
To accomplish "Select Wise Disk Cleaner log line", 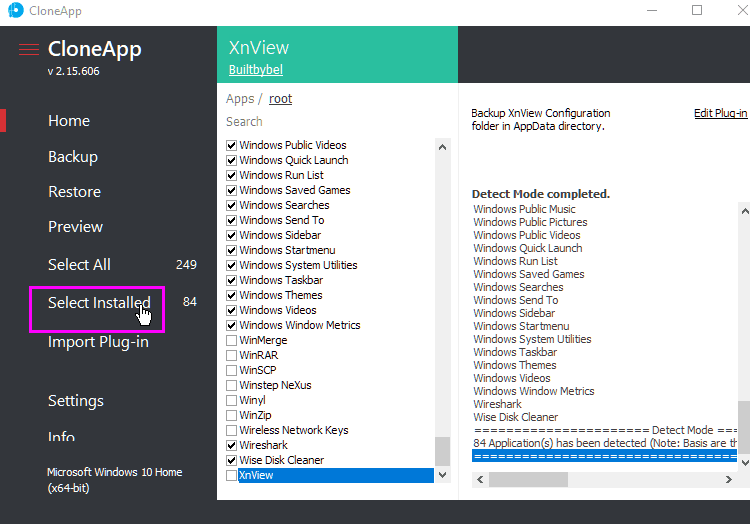I will coord(516,417).
